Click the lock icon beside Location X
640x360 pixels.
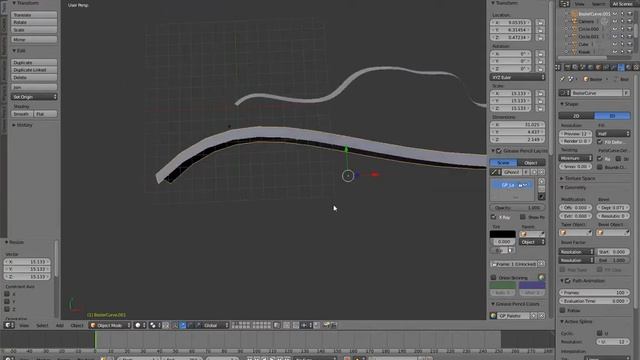point(540,22)
